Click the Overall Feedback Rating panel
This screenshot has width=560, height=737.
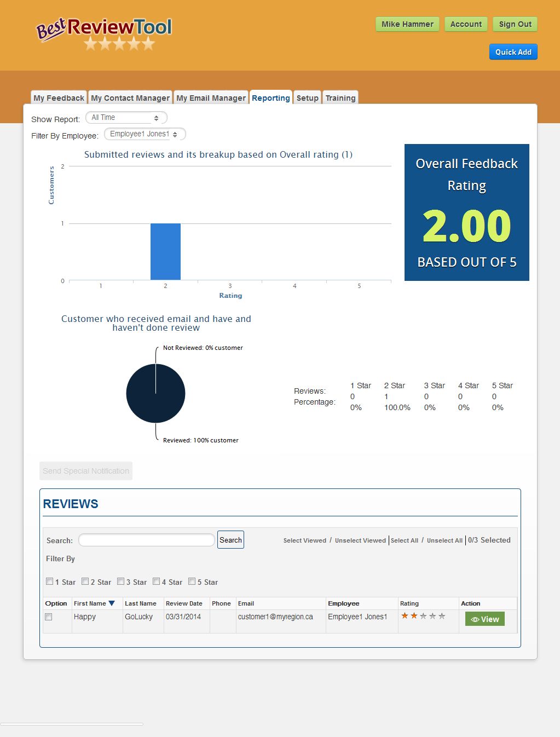pos(466,212)
